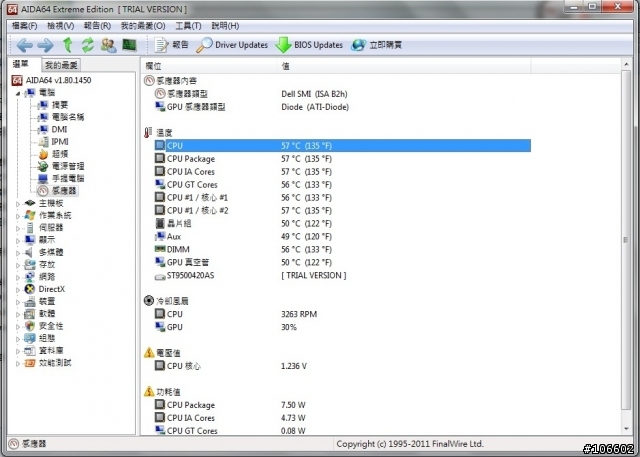
Task: Expand DirectX tree node
Action: pos(18,290)
